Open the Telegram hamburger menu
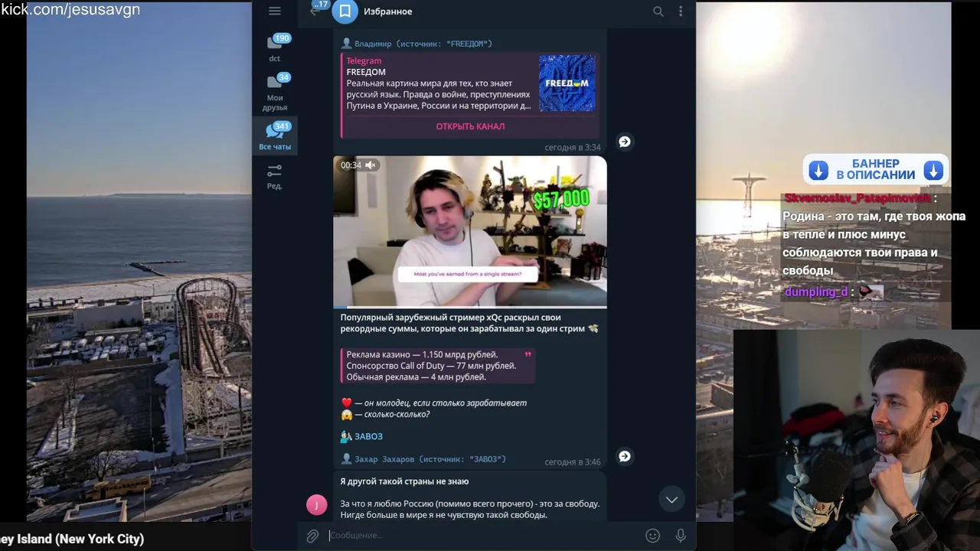Image resolution: width=980 pixels, height=551 pixels. pos(274,11)
